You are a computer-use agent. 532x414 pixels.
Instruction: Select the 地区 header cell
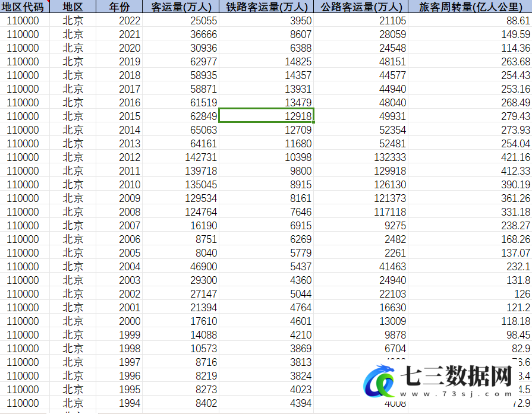click(73, 6)
